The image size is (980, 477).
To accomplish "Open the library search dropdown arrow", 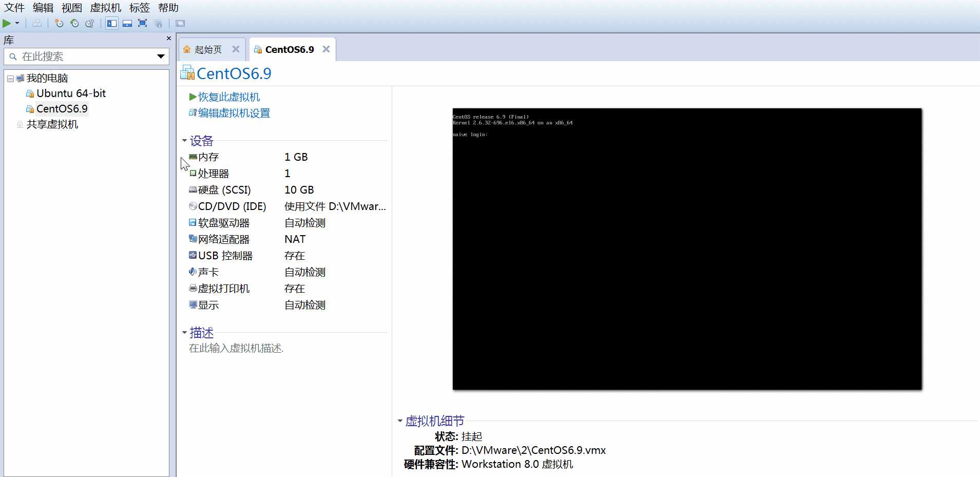I will [161, 56].
